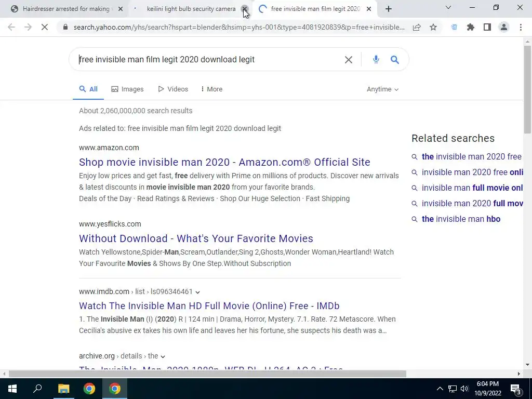
Task: Start voice search with microphone
Action: [x=376, y=60]
